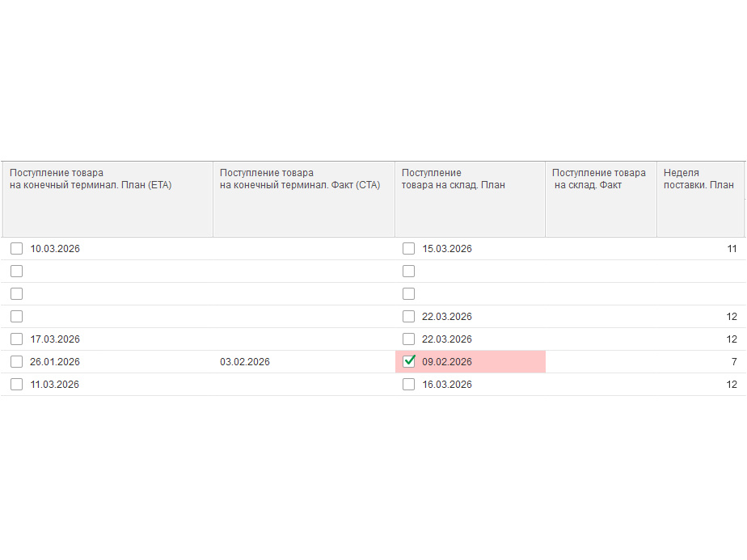Sort by 'Неделя поставки. План' column header
This screenshot has height=560, width=747.
coord(700,199)
